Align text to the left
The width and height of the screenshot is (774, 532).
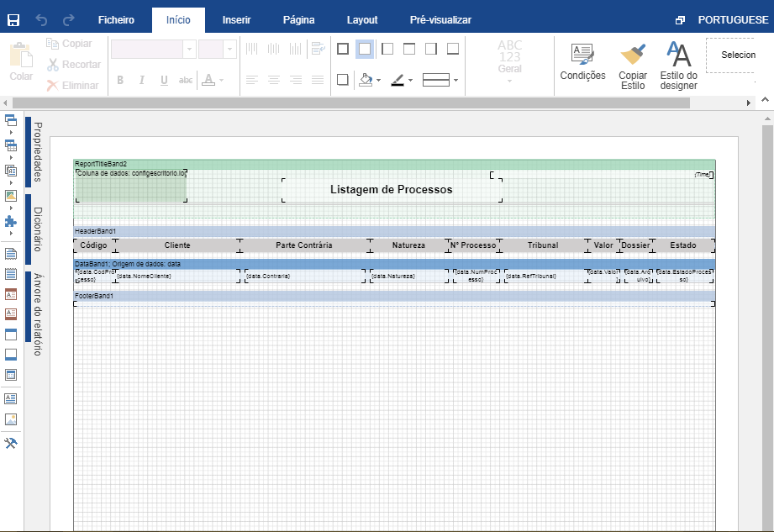pos(252,80)
